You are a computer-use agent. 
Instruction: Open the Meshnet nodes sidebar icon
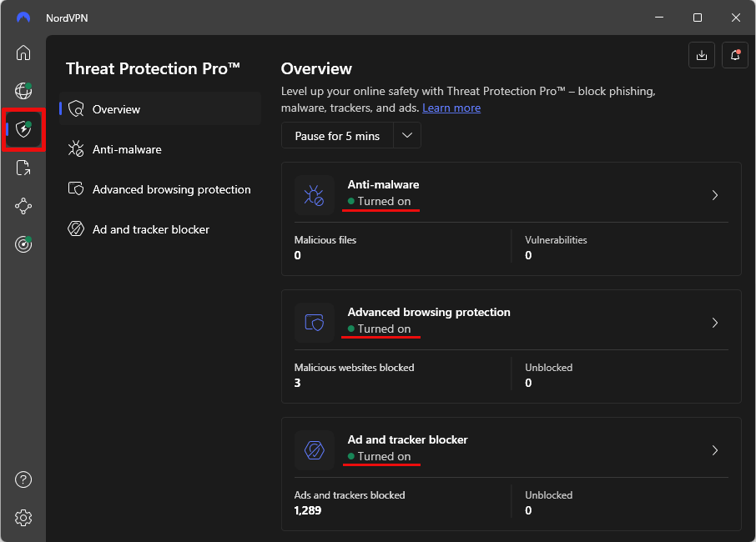(x=23, y=206)
